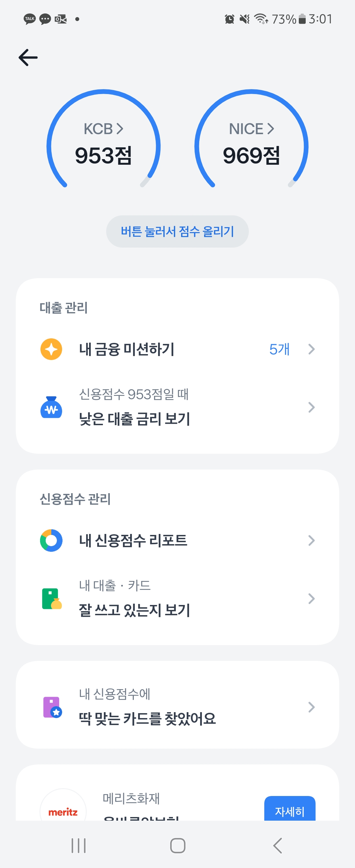The width and height of the screenshot is (355, 868).
Task: Expand 내 신용점수 리포트 chevron
Action: click(311, 541)
